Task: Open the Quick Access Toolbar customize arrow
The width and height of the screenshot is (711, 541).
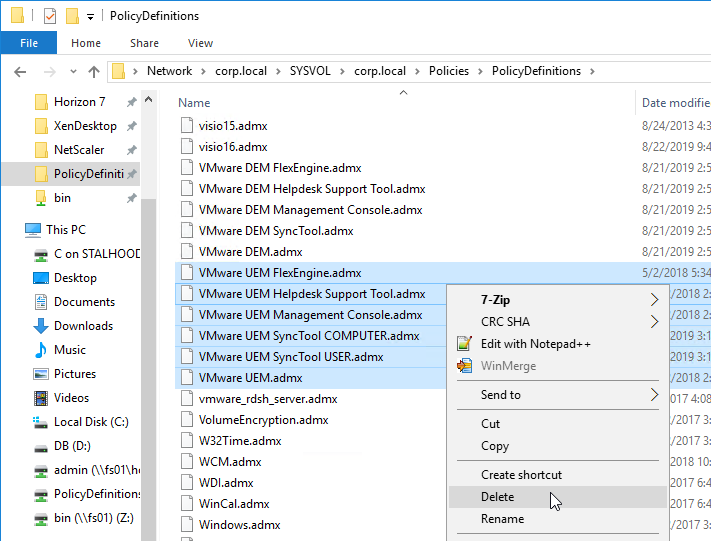Action: (90, 17)
